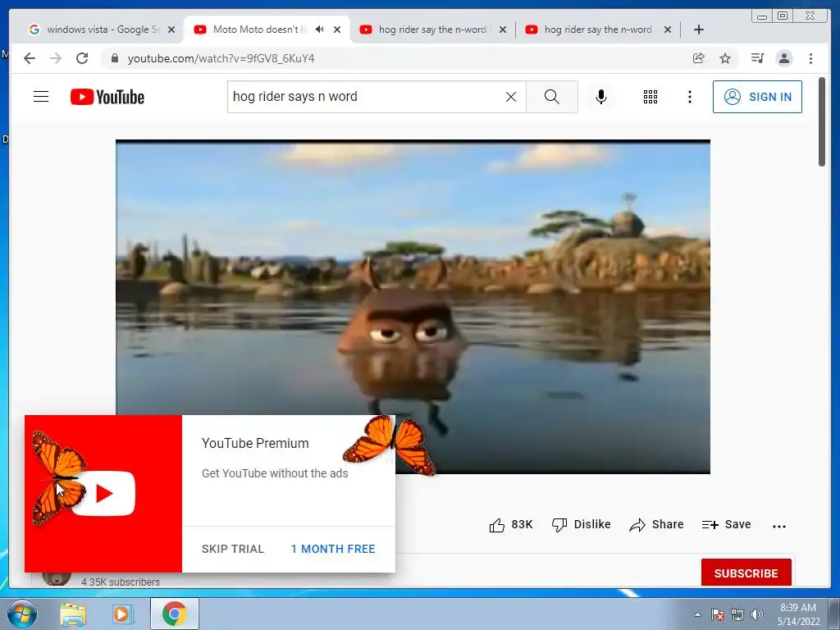Dislike the video
The width and height of the screenshot is (840, 630).
582,525
